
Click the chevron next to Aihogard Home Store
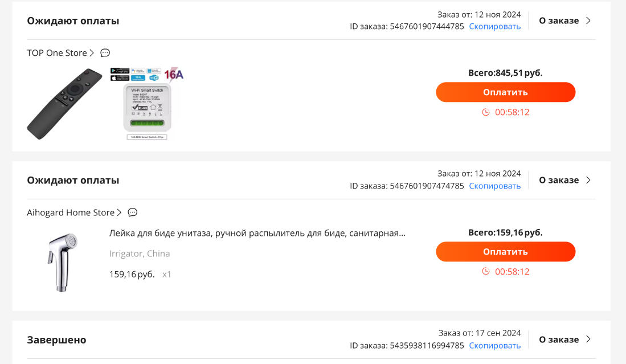point(119,212)
